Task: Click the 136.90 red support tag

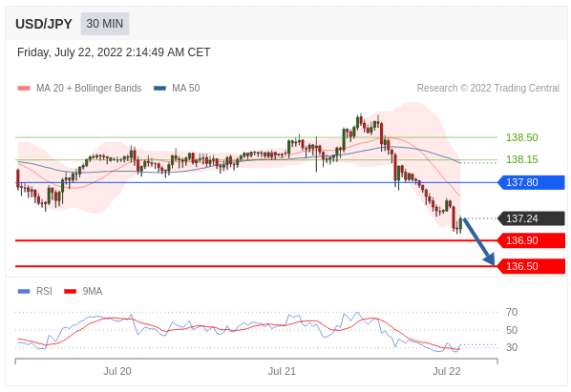Action: coord(531,240)
